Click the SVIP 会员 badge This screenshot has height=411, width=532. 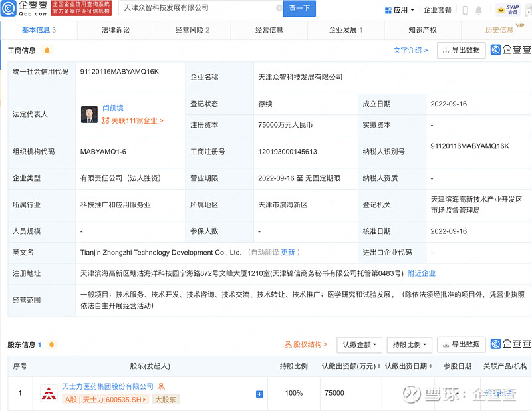point(507,9)
